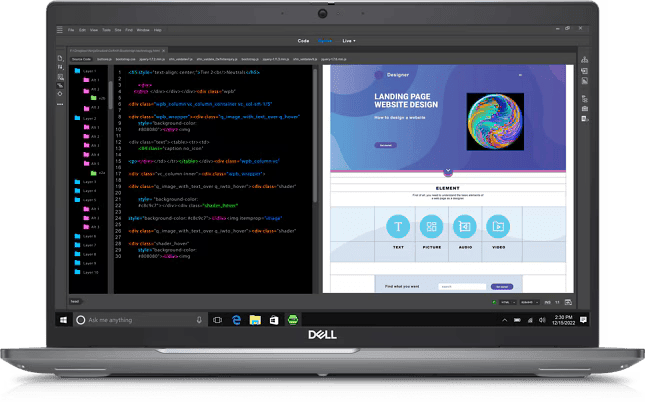
Task: Click the preview page search input field
Action: point(462,286)
